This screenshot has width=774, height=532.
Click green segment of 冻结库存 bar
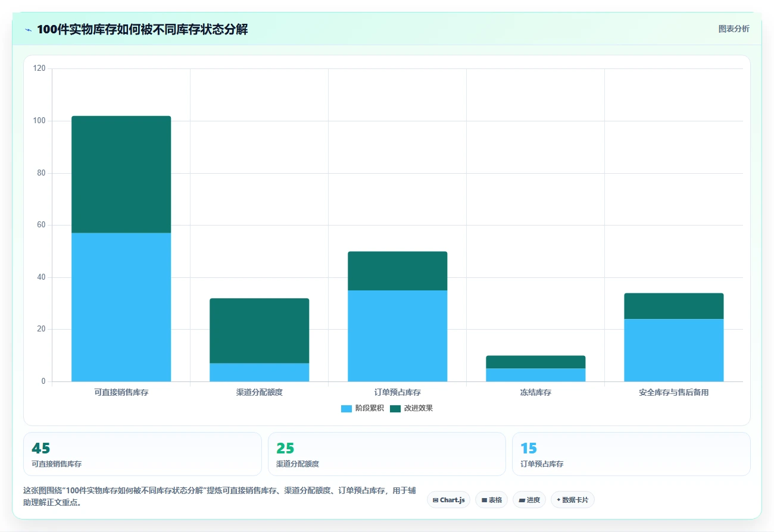[x=536, y=362]
